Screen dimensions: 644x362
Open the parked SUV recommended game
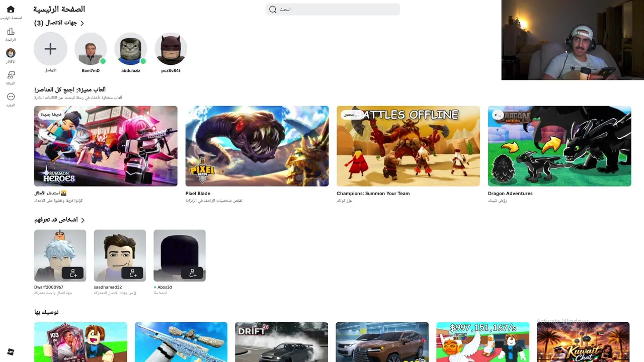coord(382,342)
